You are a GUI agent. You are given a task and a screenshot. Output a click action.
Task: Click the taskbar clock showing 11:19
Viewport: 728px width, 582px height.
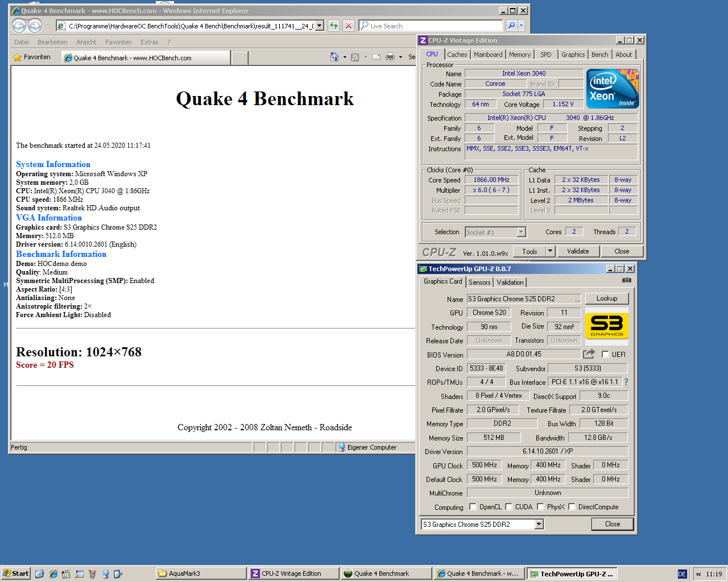click(714, 574)
